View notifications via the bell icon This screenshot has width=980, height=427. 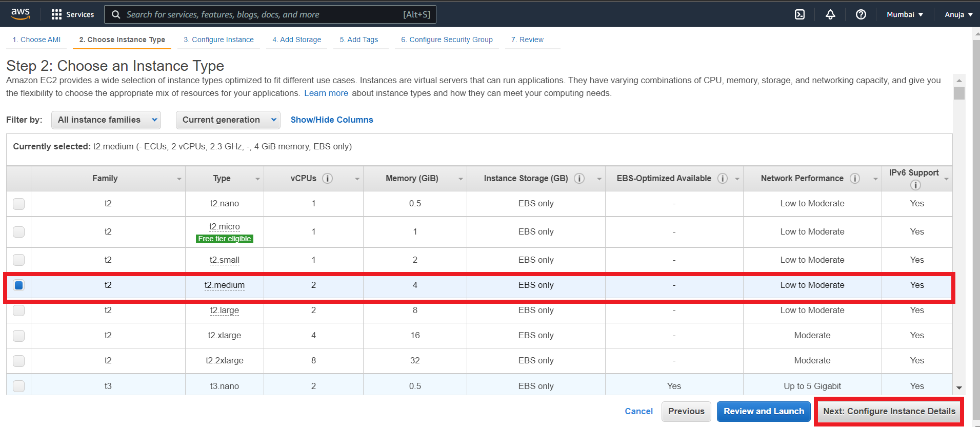point(830,14)
